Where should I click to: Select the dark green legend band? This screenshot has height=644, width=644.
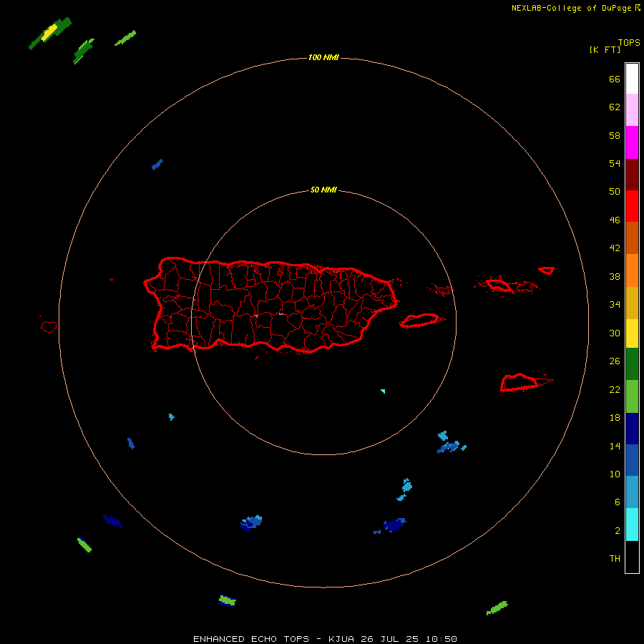(x=632, y=364)
